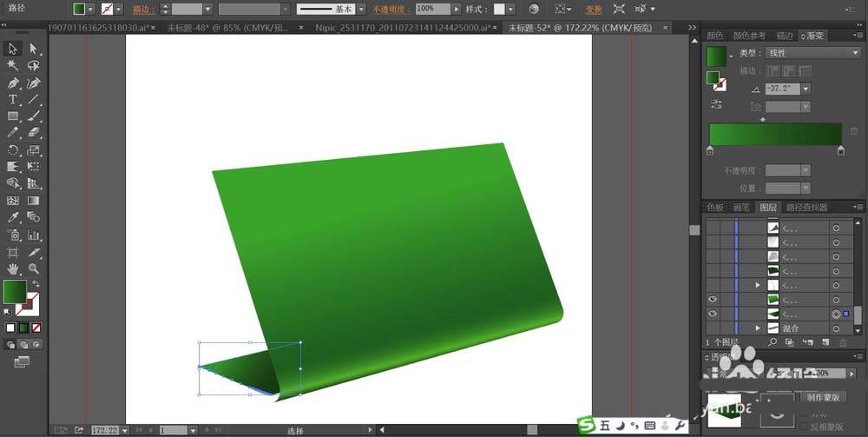Open the 基本 brush definition dropdown

click(x=361, y=10)
